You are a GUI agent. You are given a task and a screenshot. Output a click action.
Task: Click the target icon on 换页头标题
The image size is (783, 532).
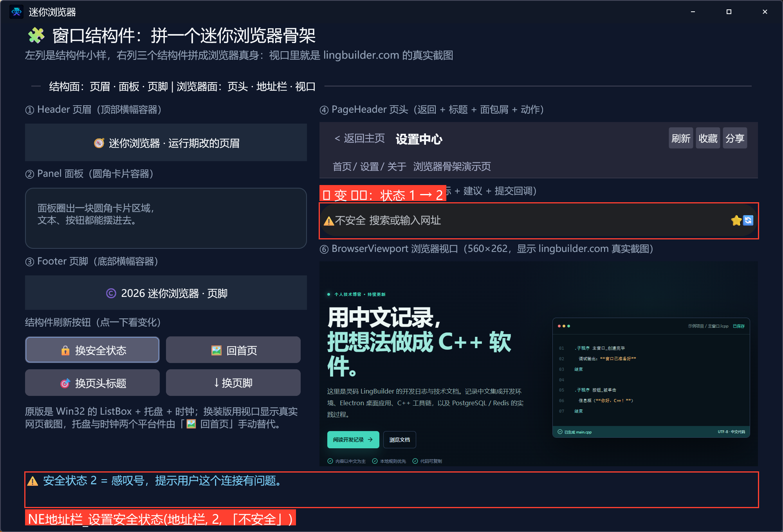coord(65,383)
